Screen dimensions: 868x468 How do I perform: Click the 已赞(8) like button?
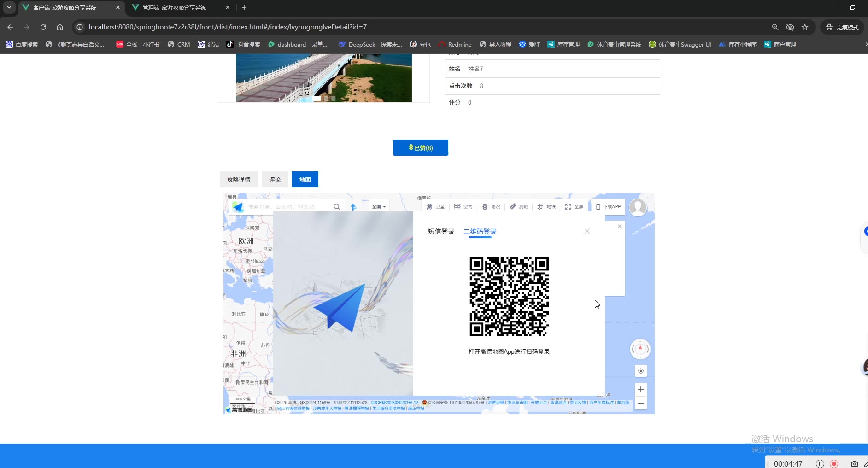click(x=420, y=148)
